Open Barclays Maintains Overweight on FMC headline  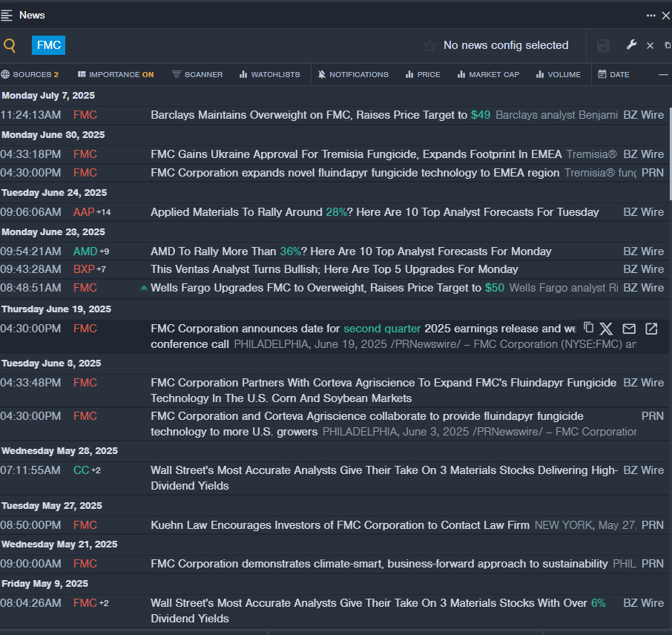tap(320, 115)
